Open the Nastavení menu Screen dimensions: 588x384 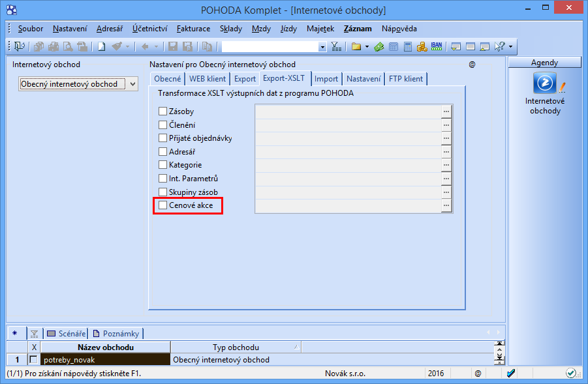click(70, 29)
